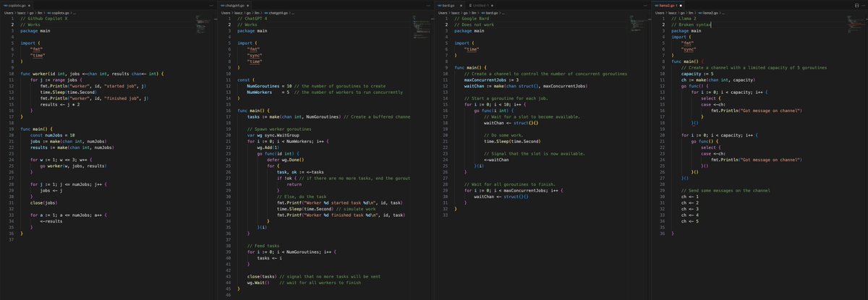Click 'time.Sleep(time.Second)' in bard.go
Image resolution: width=868 pixels, height=300 pixels.
click(x=511, y=140)
